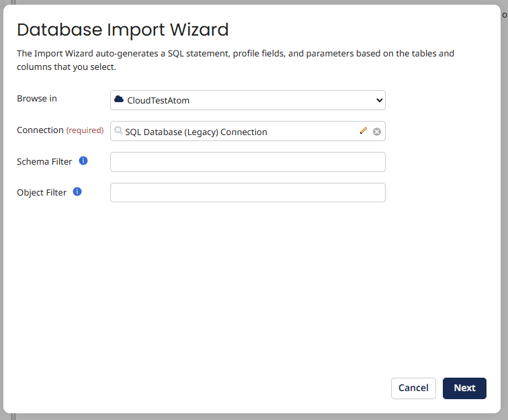Image resolution: width=508 pixels, height=420 pixels.
Task: Click the Object Filter label text
Action: coord(42,193)
